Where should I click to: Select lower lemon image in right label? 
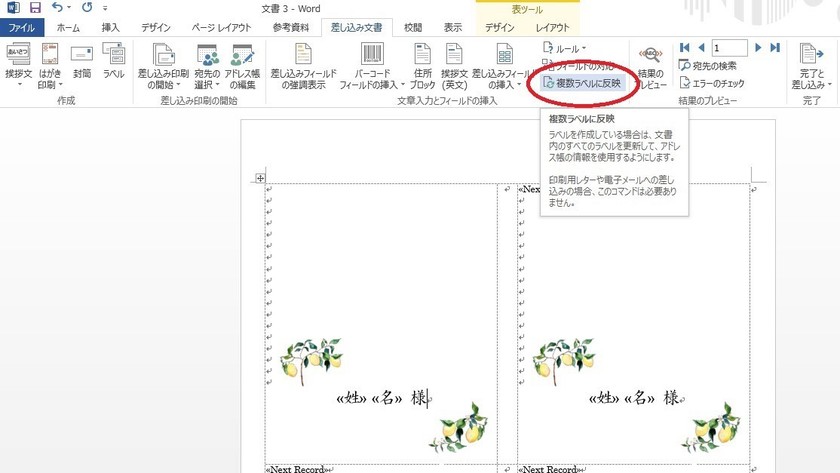(711, 427)
